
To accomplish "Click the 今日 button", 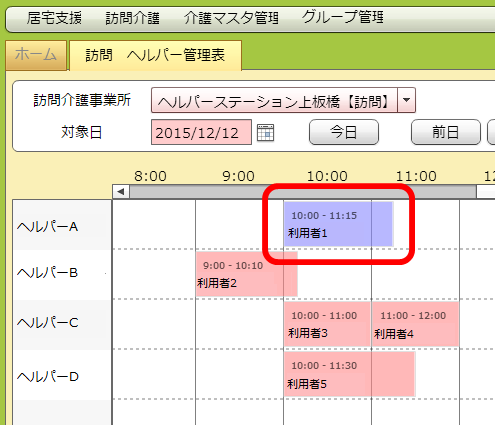I will pyautogui.click(x=344, y=132).
